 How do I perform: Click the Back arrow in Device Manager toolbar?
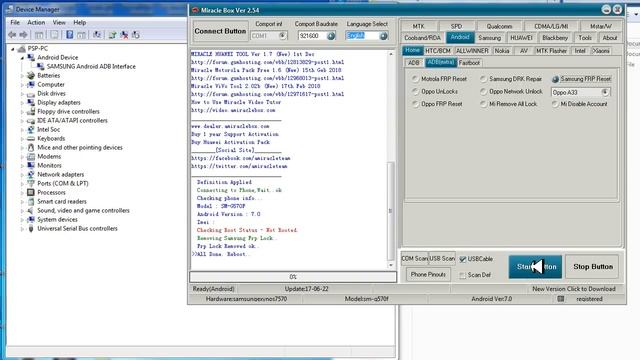12,35
